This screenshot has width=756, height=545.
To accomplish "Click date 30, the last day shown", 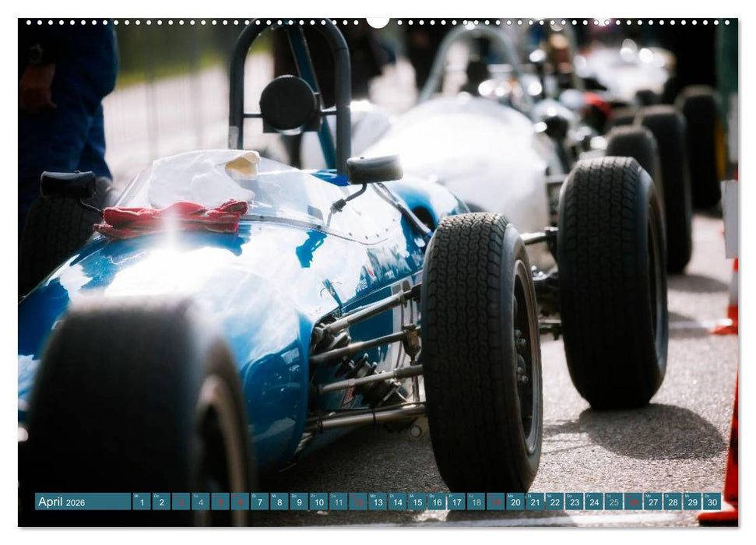I will [x=712, y=503].
